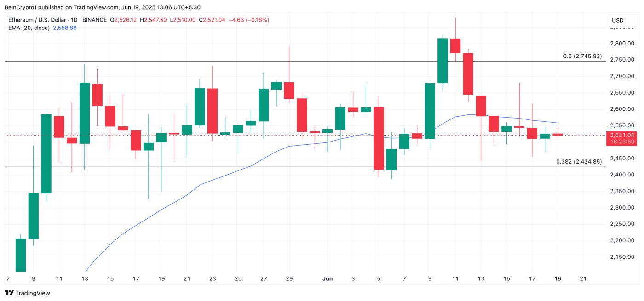Click the large green candle on June 10
Image resolution: width=644 pixels, height=301 pixels.
[443, 60]
